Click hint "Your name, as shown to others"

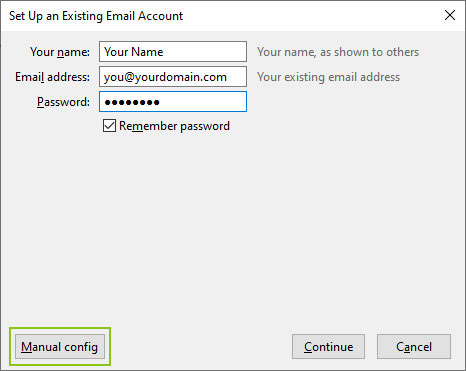click(338, 52)
